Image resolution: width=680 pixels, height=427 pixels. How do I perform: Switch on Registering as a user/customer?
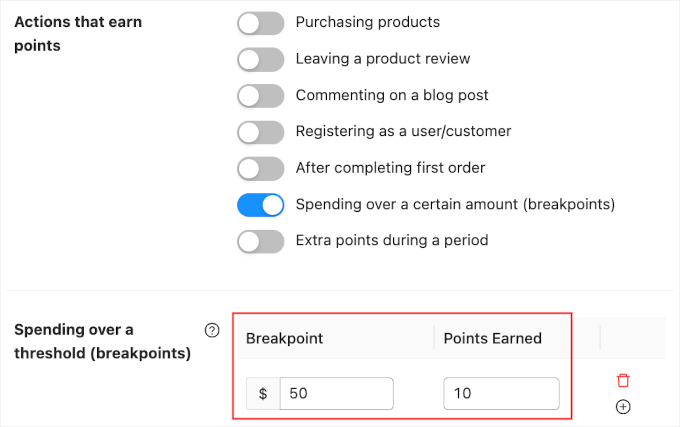pos(261,132)
